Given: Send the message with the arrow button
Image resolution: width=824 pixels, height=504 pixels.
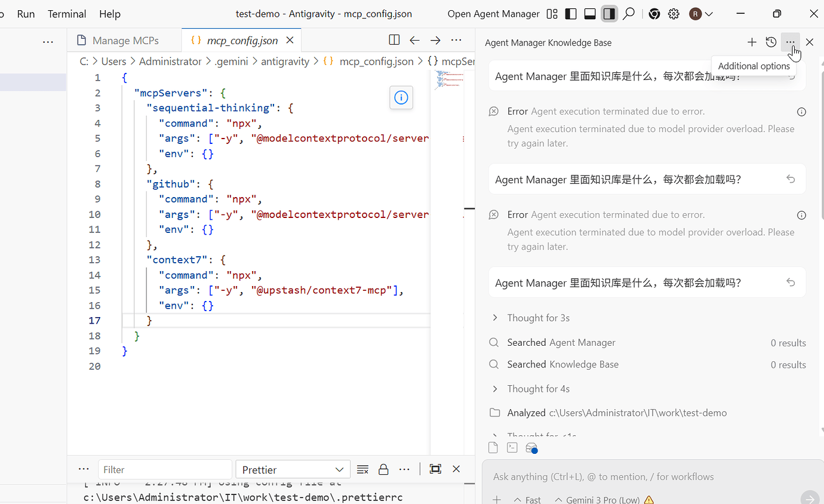Looking at the screenshot, I should tap(810, 499).
